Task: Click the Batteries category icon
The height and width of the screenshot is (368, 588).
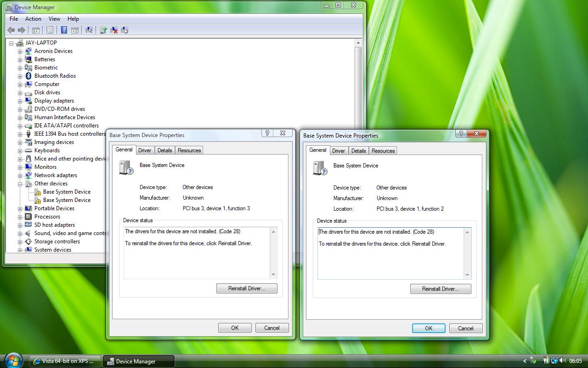Action: click(x=28, y=59)
